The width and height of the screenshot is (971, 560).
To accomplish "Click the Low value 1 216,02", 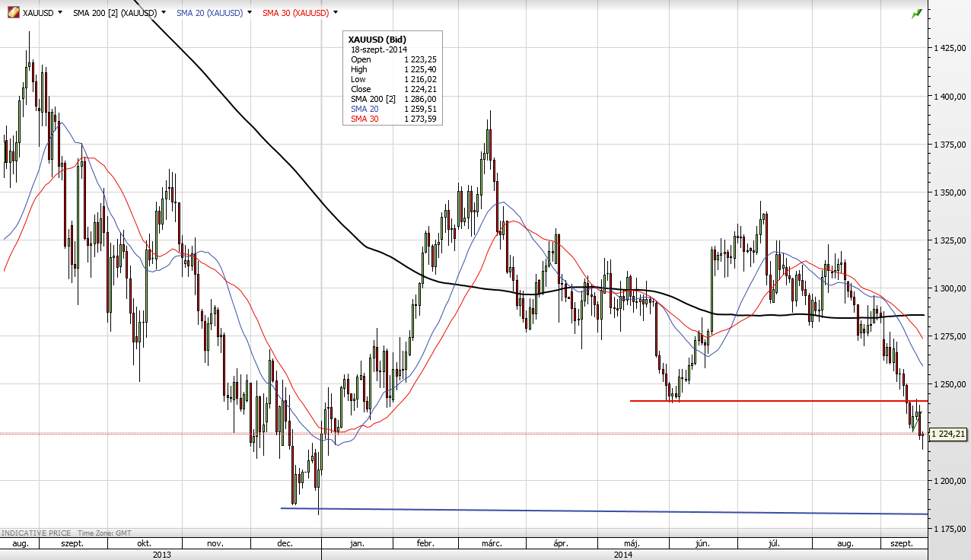I will 421,79.
